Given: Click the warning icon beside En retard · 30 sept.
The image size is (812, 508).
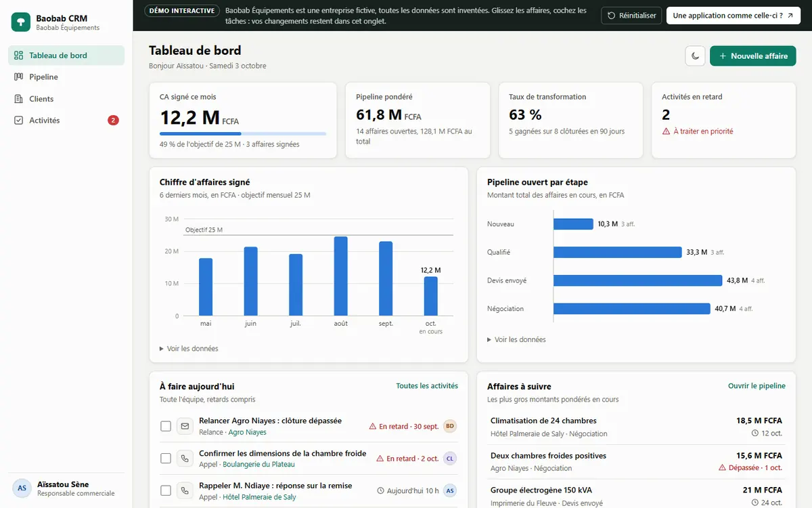Looking at the screenshot, I should 372,427.
